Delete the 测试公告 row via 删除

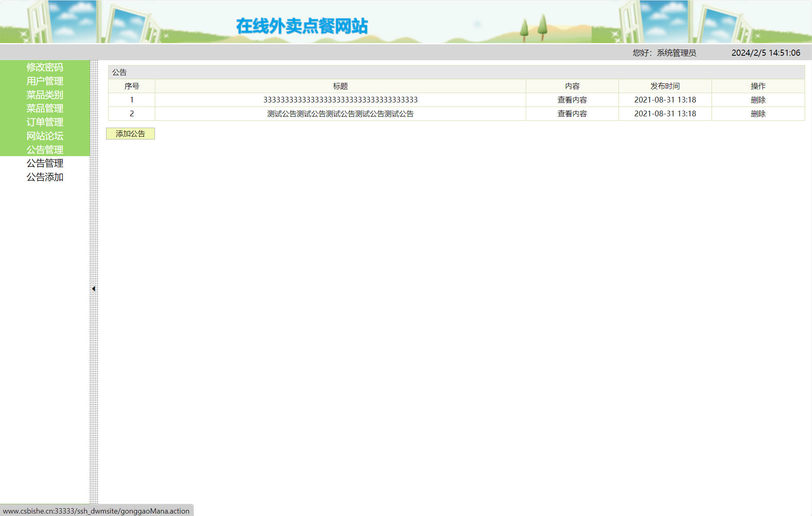[759, 113]
